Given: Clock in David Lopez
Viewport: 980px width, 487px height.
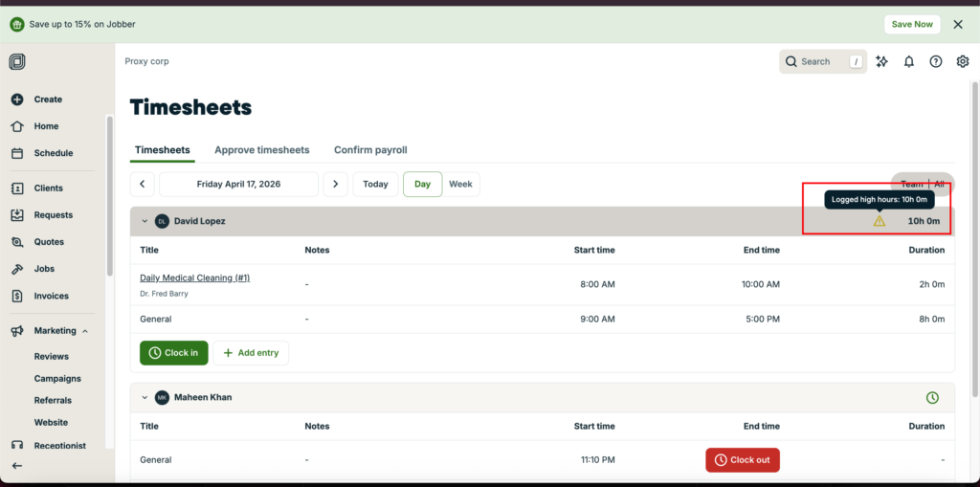Looking at the screenshot, I should coord(174,353).
